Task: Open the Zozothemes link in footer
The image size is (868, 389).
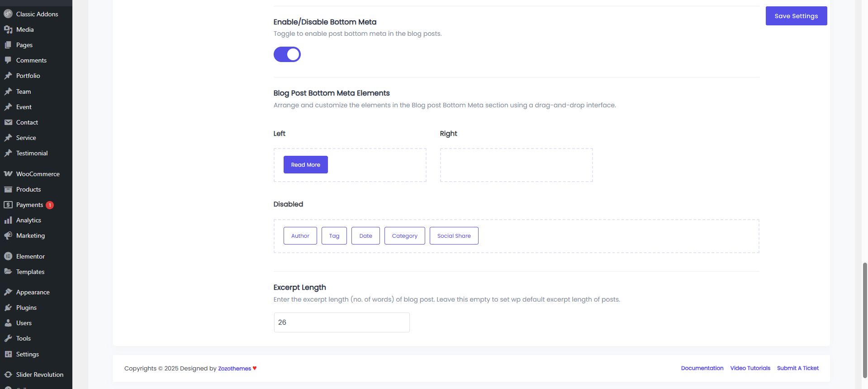Action: 234,369
